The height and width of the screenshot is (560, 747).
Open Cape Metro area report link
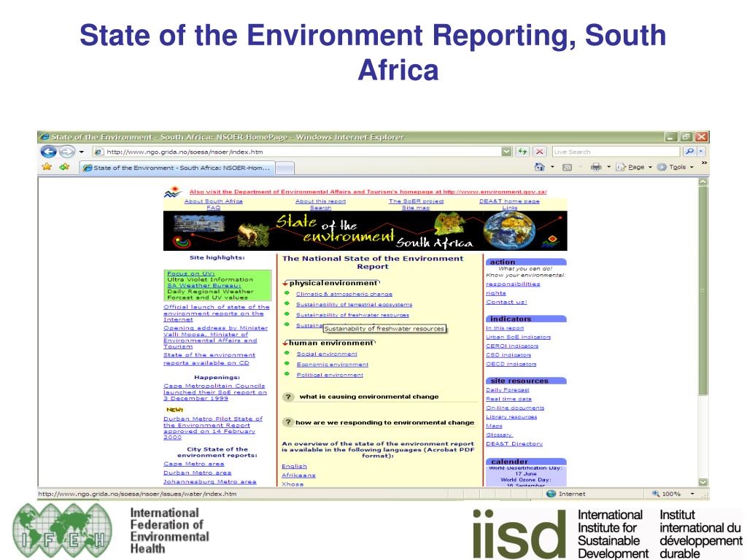pos(193,463)
